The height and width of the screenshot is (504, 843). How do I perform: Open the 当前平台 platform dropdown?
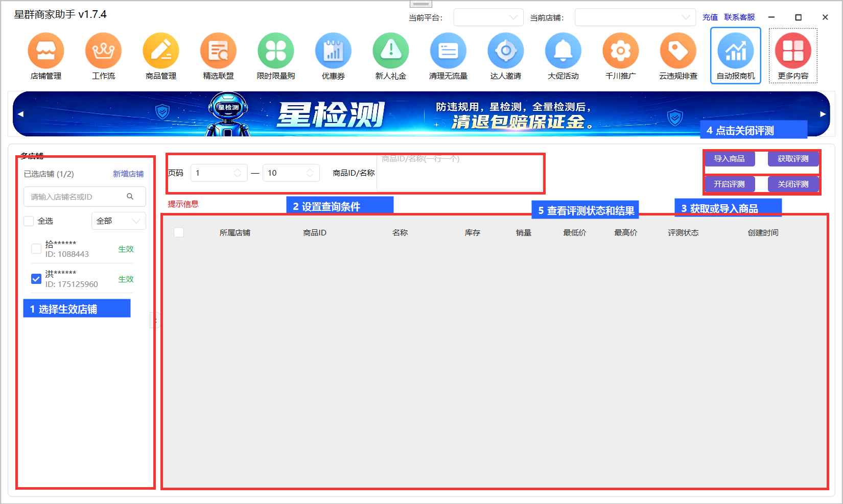tap(488, 17)
